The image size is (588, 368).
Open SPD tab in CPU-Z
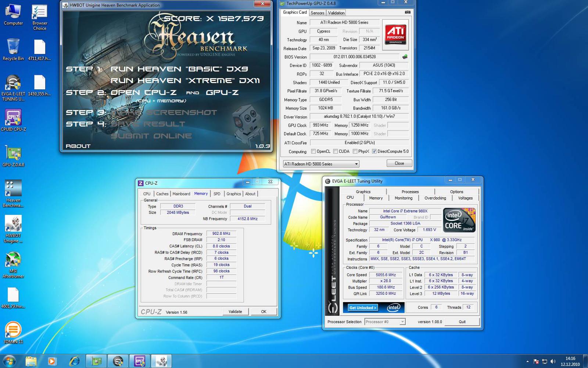coord(217,194)
